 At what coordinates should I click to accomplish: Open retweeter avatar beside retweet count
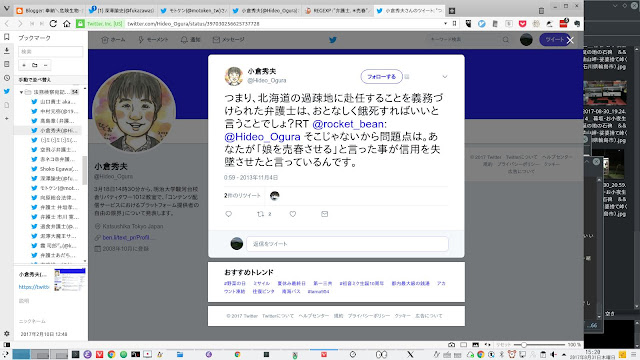275,196
